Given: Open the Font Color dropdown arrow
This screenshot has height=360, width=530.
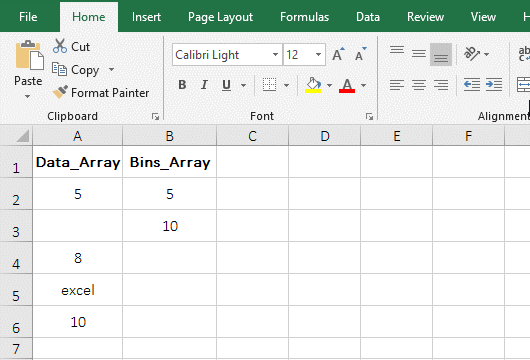Looking at the screenshot, I should click(363, 85).
